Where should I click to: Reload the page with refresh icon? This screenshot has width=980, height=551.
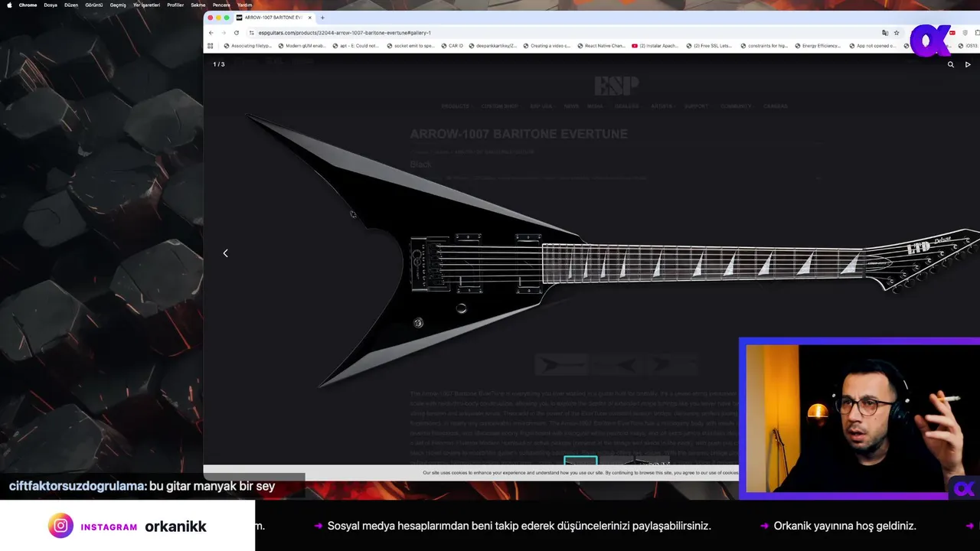coord(237,33)
